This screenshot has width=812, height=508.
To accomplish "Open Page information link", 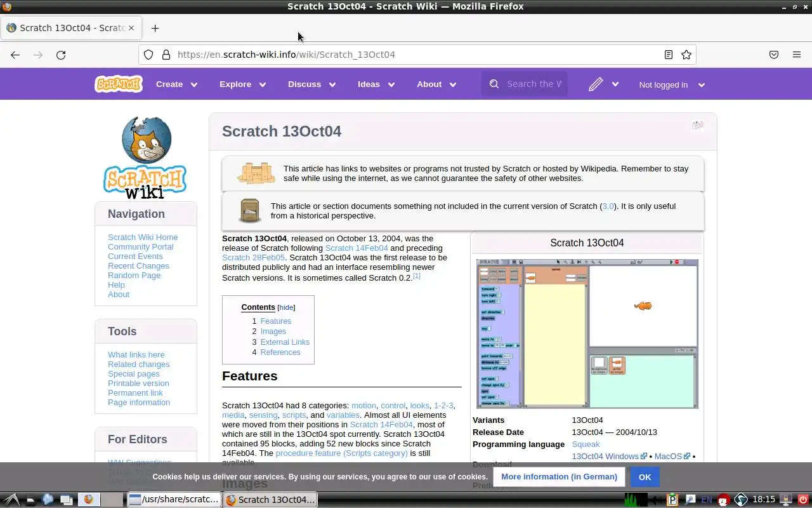I will 139,402.
